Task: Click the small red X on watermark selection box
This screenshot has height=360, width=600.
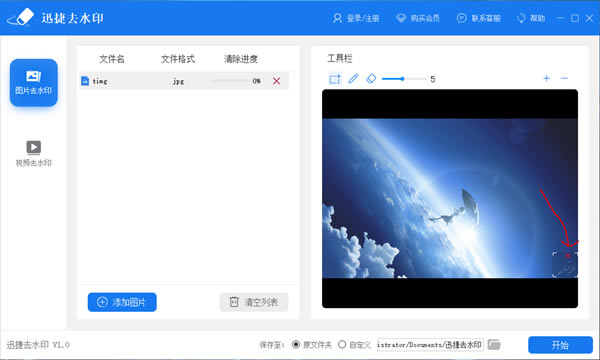Action: (567, 255)
